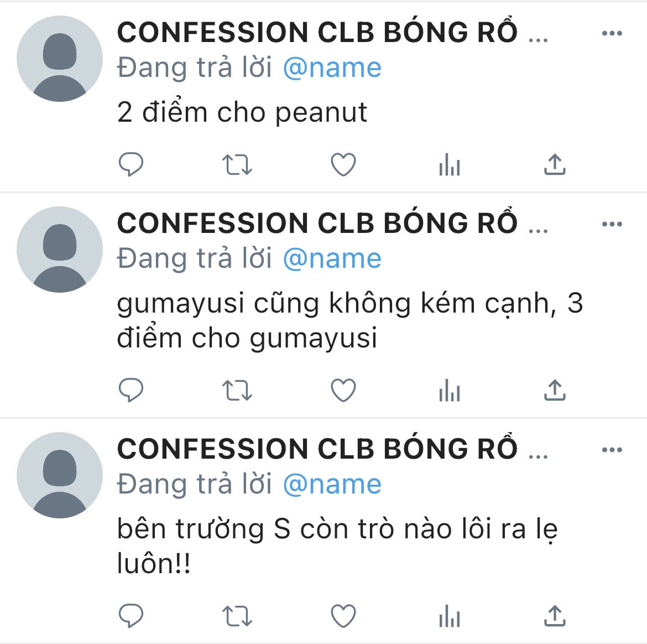The height and width of the screenshot is (644, 647).
Task: Open more options on the peanut tweet
Action: pyautogui.click(x=612, y=33)
